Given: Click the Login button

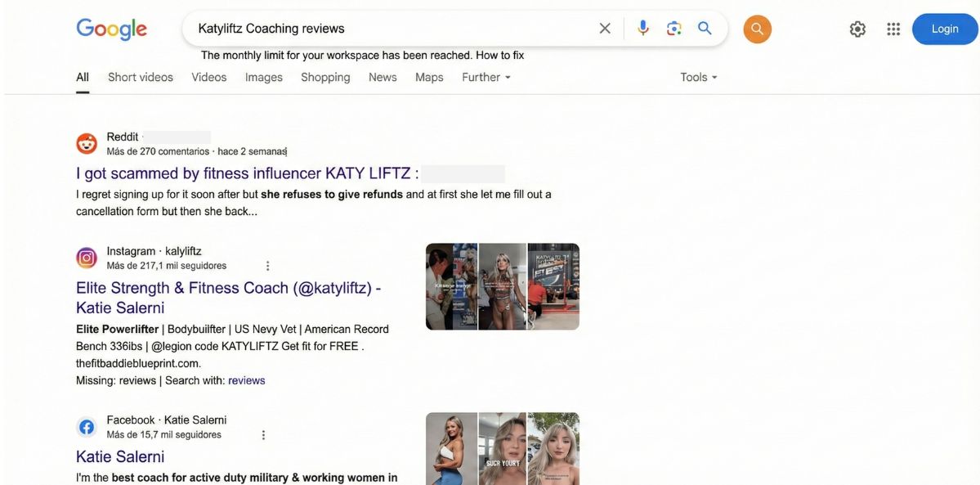Looking at the screenshot, I should [x=945, y=29].
